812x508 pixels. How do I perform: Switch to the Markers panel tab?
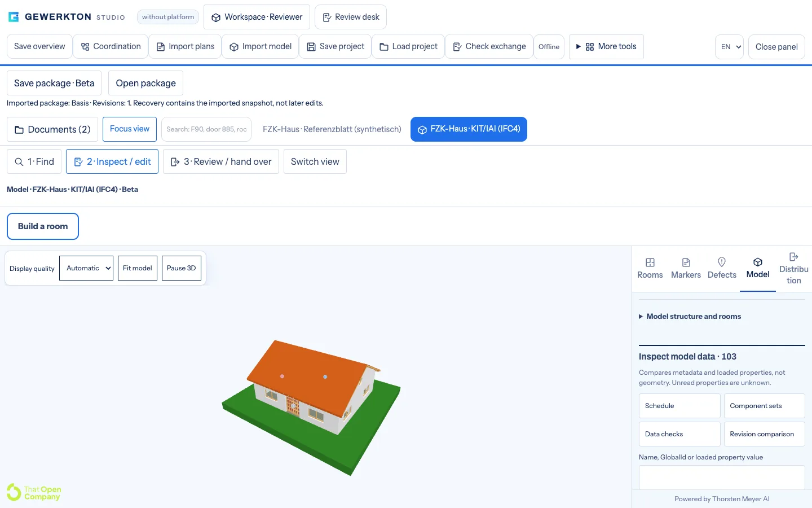(686, 269)
